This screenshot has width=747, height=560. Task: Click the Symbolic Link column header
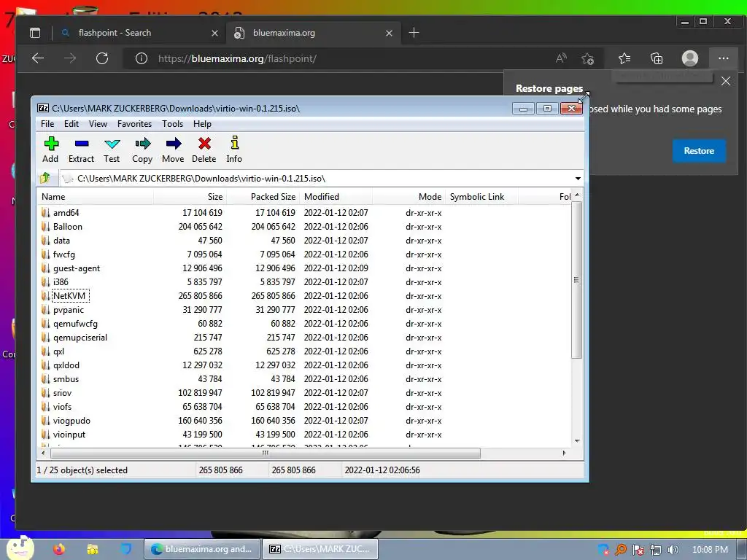pyautogui.click(x=481, y=197)
